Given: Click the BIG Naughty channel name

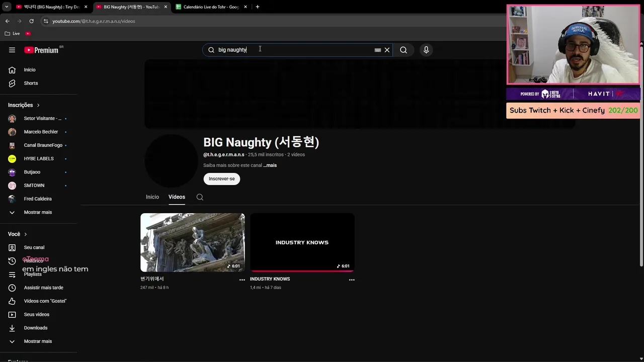Looking at the screenshot, I should click(261, 142).
